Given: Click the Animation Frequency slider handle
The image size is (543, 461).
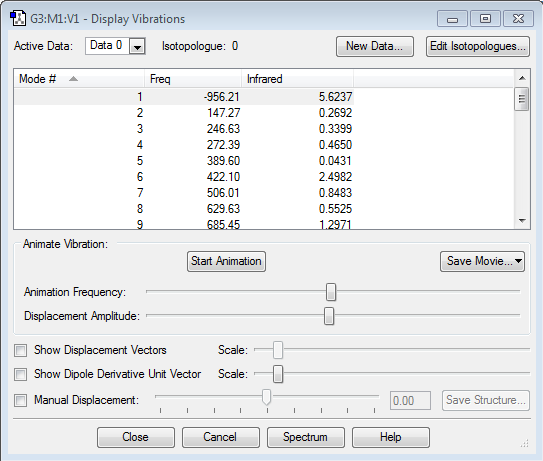Looking at the screenshot, I should 331,292.
